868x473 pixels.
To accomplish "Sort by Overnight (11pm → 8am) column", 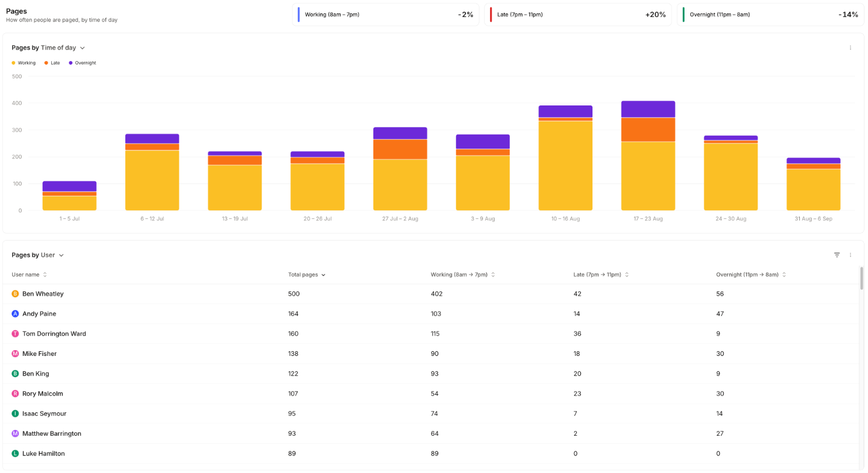I will click(x=751, y=274).
